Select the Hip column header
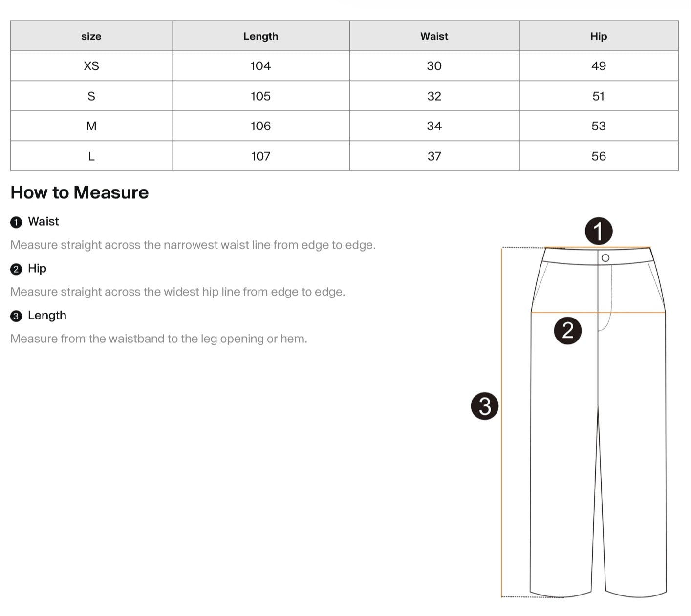This screenshot has height=616, width=691. 599,36
